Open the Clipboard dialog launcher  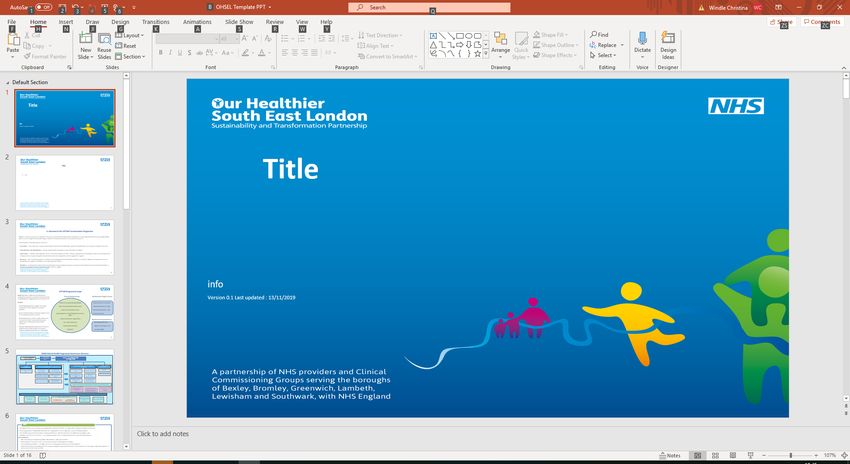pos(69,67)
